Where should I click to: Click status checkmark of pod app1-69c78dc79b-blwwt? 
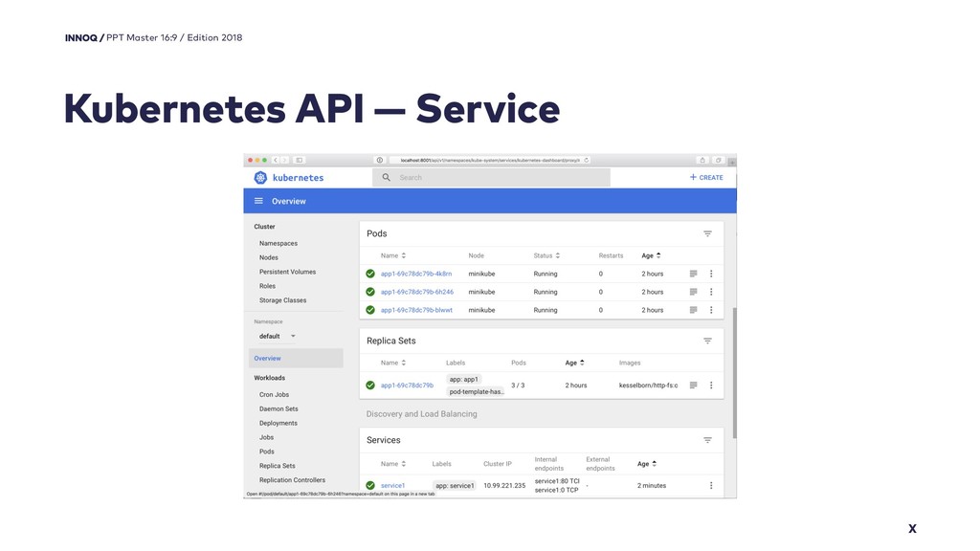tap(370, 310)
